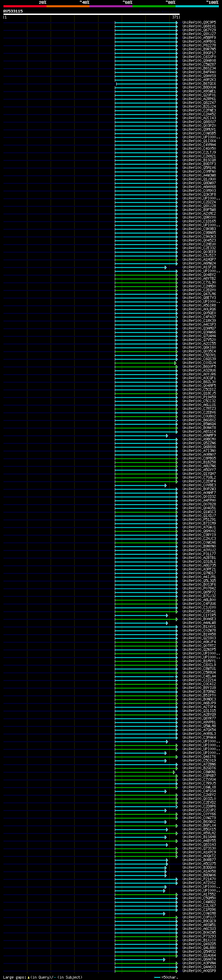This screenshot has height=980, width=222.
Task: Click label UniRef100_Q1IXK4
Action: (x=199, y=141)
